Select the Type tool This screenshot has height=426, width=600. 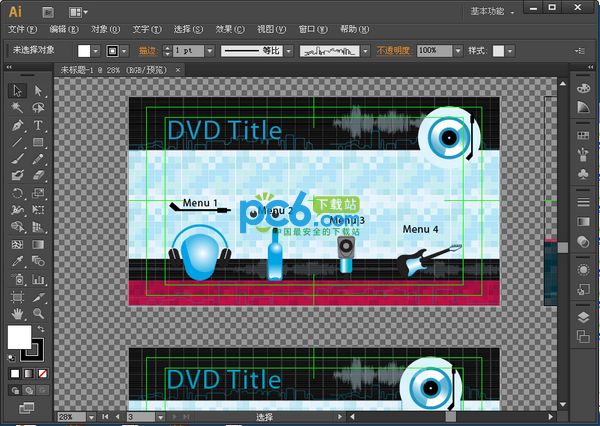(38, 125)
